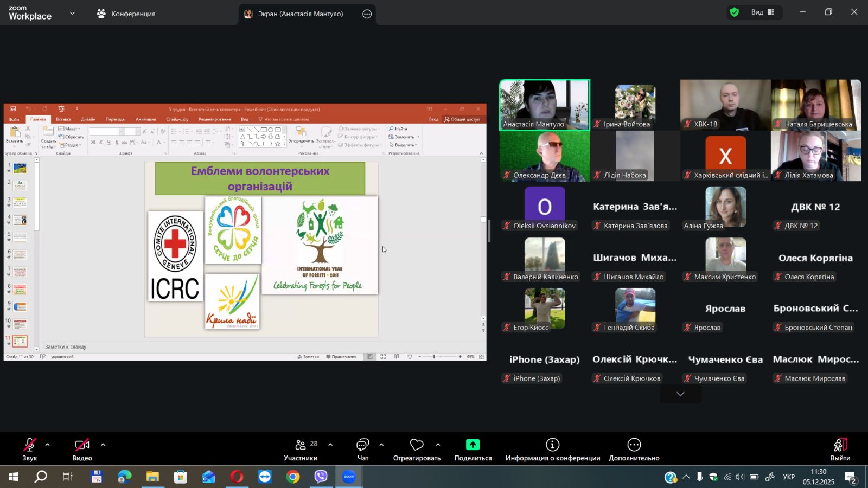Screen dimensions: 868x488
Task: Click the green Share screen icon
Action: click(473, 445)
